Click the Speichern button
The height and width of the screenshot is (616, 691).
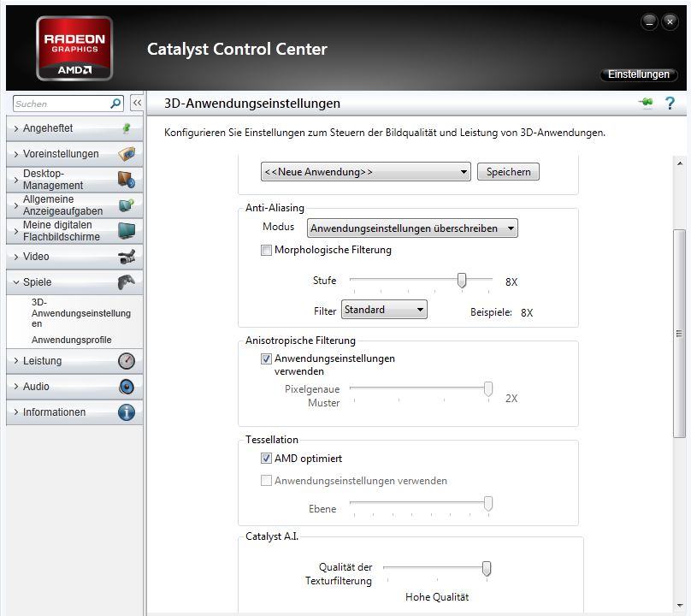pos(508,171)
